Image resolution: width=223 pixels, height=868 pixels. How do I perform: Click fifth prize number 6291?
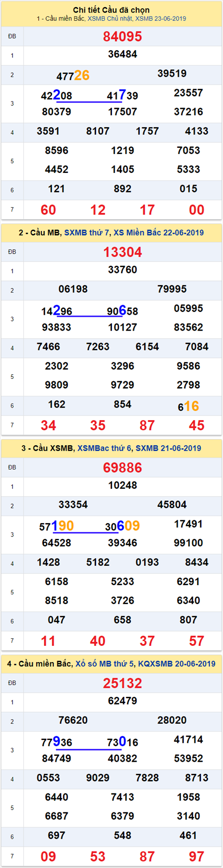pos(189,582)
